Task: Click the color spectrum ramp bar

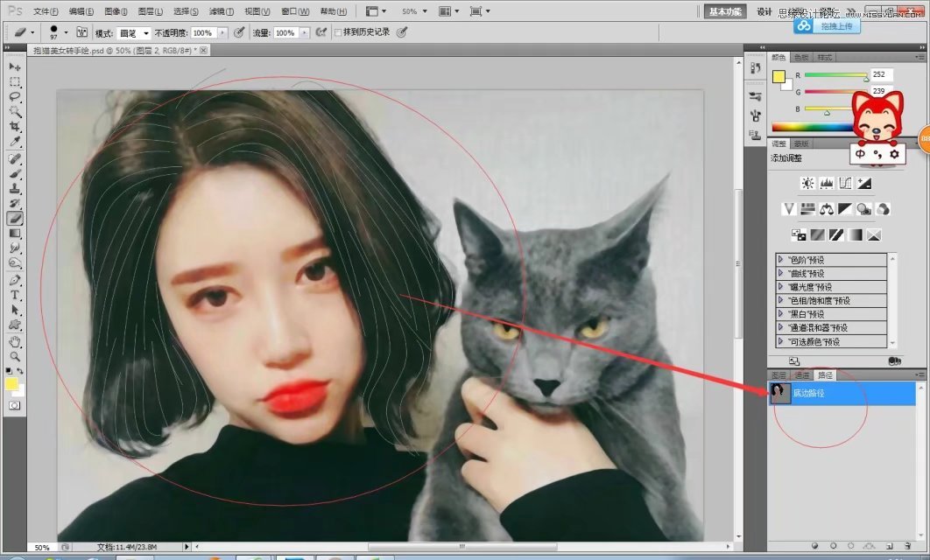Action: 813,127
